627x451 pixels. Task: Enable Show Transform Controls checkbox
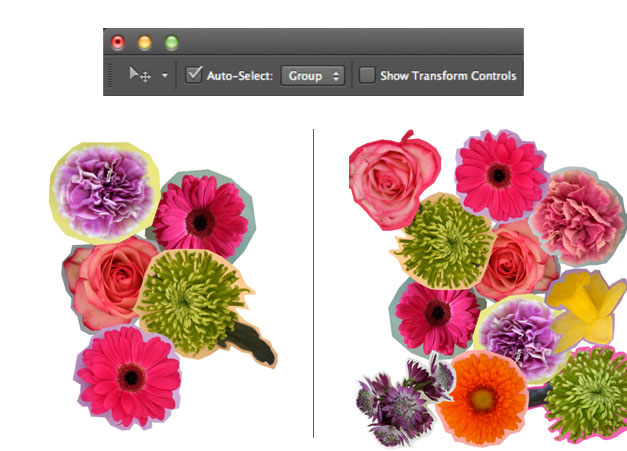(x=367, y=75)
